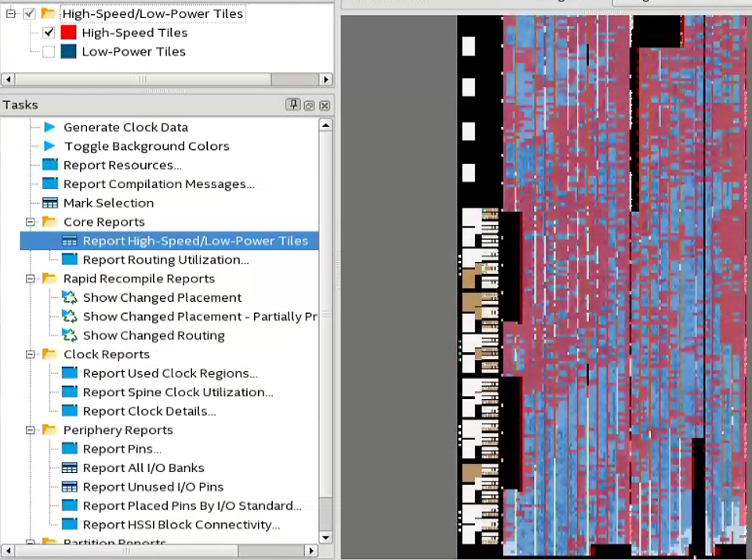Screen dimensions: 752x560
Task: Click the Mark Selection table icon
Action: 50,202
